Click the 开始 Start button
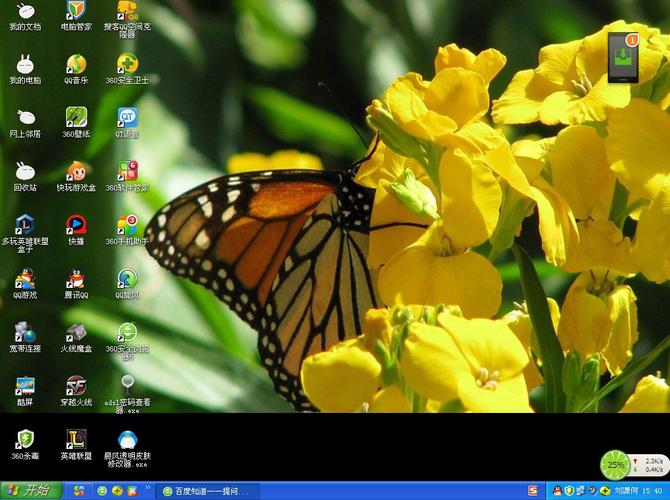Viewport: 670px width, 500px height. [31, 490]
